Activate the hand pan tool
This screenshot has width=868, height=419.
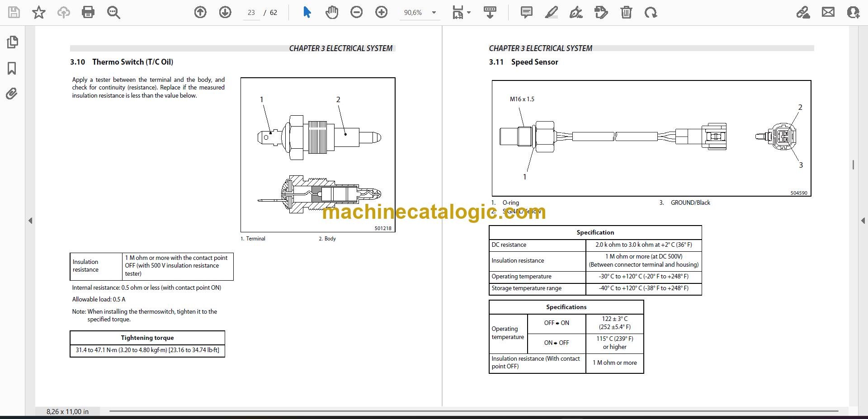(332, 12)
